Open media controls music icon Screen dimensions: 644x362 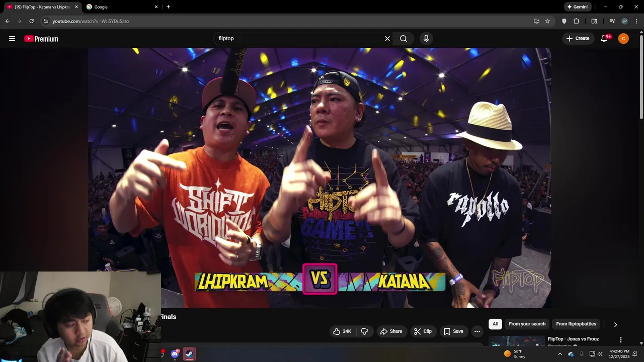coord(612,21)
